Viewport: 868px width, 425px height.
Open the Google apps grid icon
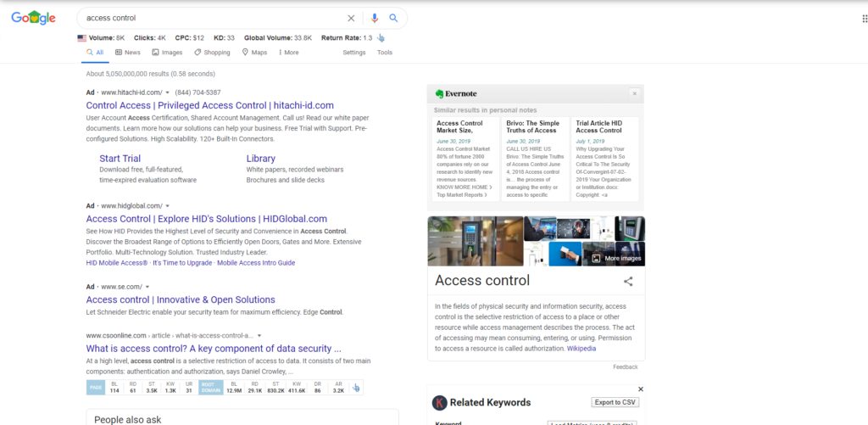(865, 19)
